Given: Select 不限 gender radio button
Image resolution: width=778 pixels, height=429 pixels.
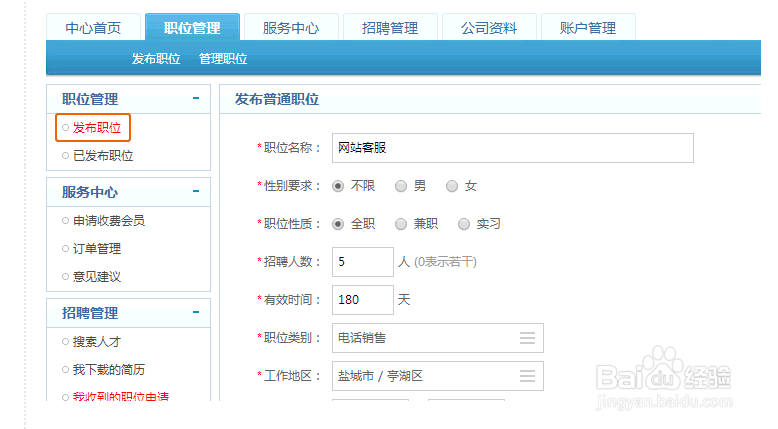Looking at the screenshot, I should [338, 186].
